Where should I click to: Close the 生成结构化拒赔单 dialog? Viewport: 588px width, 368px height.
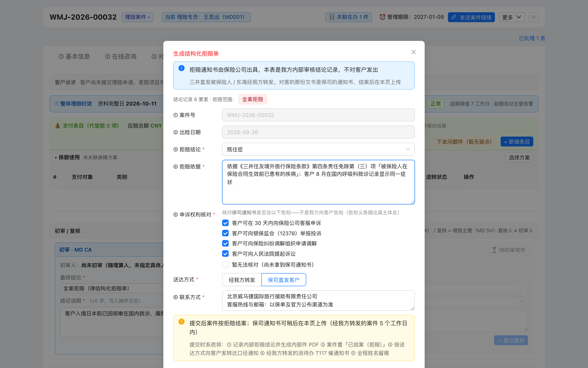point(414,52)
